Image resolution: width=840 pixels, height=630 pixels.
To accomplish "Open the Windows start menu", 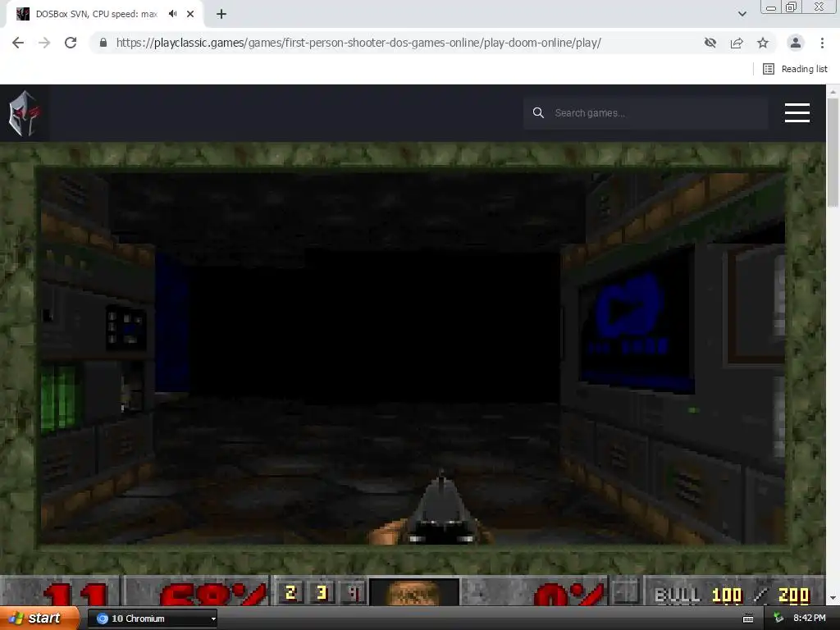I will 39,619.
